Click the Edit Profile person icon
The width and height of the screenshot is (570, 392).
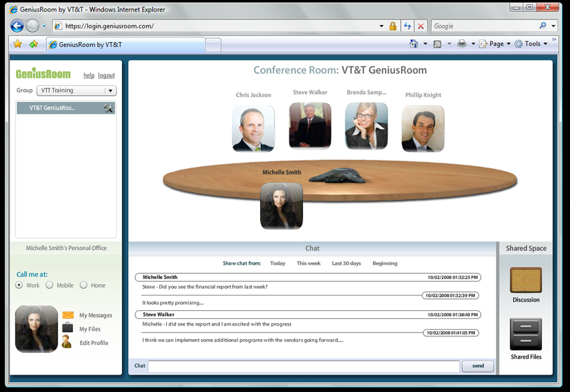(x=67, y=342)
